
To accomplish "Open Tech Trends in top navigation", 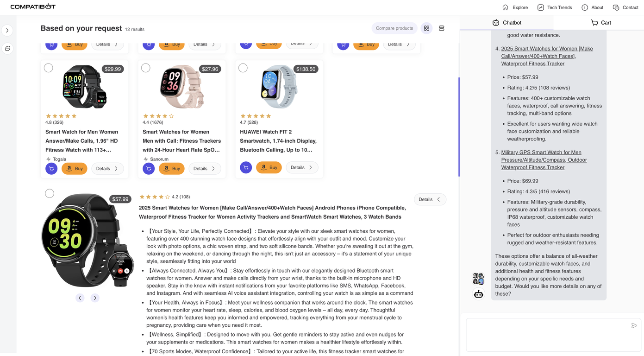I will [555, 7].
